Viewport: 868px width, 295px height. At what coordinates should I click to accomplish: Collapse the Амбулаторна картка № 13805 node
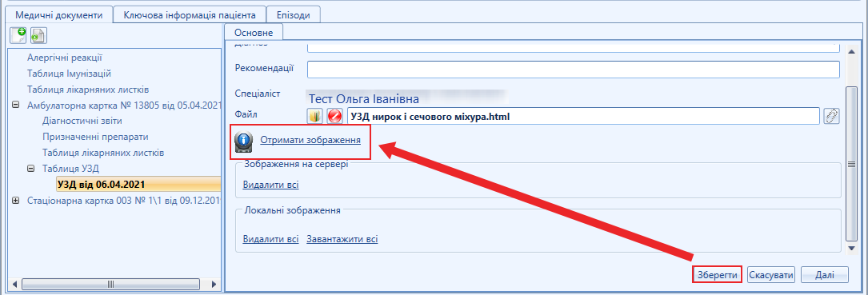coord(15,106)
